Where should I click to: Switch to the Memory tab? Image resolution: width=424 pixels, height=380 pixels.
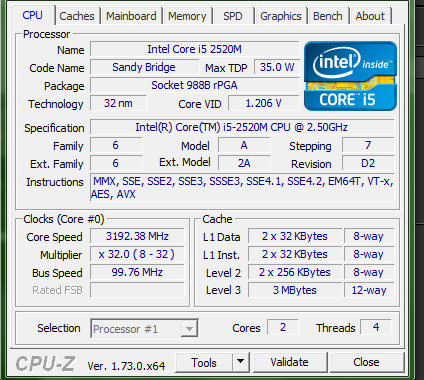tap(187, 16)
